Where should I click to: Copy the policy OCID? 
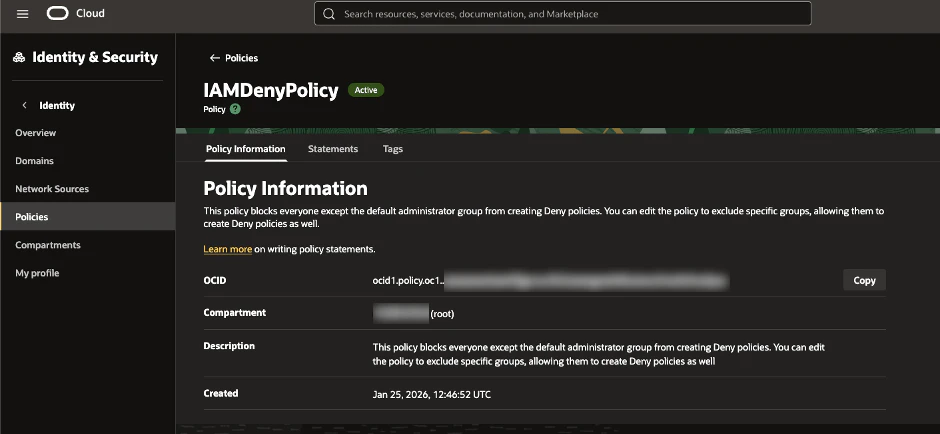click(864, 280)
